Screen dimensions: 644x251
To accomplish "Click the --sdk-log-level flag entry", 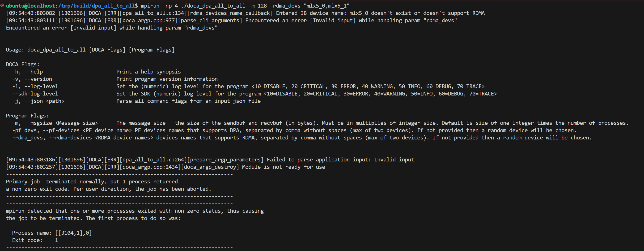I will tap(35, 94).
